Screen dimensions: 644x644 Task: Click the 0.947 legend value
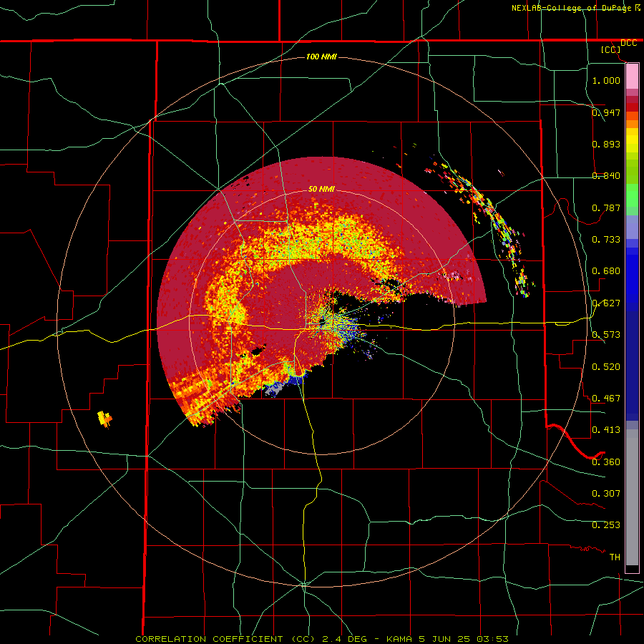pos(606,112)
